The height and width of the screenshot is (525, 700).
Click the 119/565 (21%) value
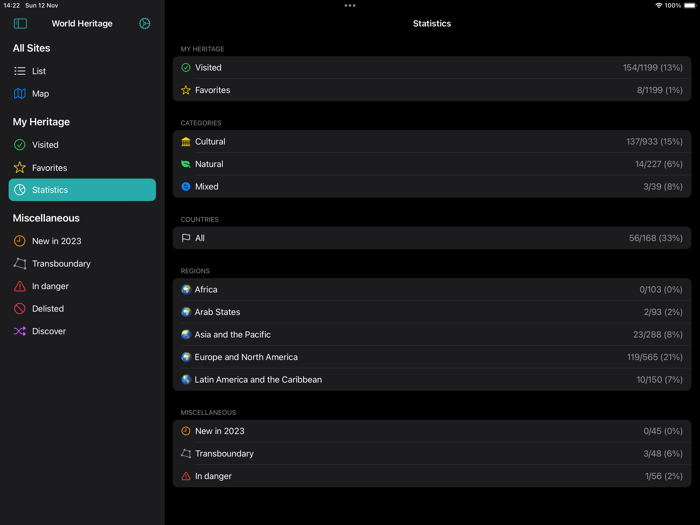(x=654, y=357)
